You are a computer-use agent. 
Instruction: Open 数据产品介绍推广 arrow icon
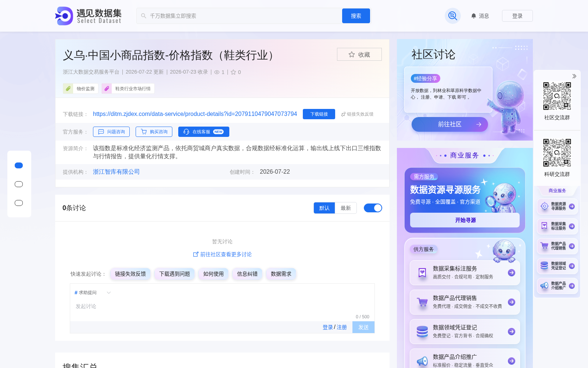tap(512, 361)
